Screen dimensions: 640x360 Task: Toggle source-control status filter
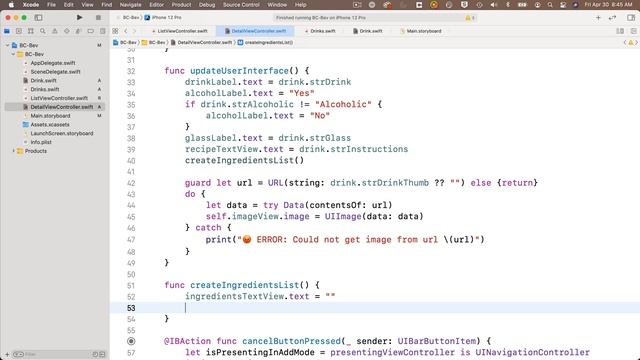pos(102,354)
